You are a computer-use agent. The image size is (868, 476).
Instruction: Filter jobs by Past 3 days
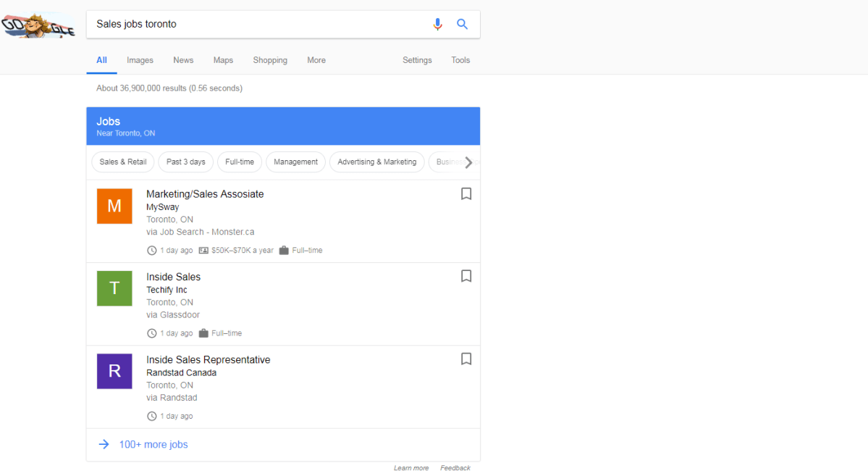pyautogui.click(x=186, y=162)
